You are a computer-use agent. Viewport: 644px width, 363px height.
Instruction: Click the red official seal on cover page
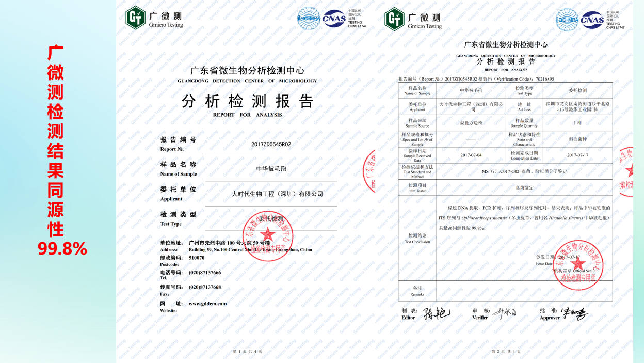(x=268, y=236)
